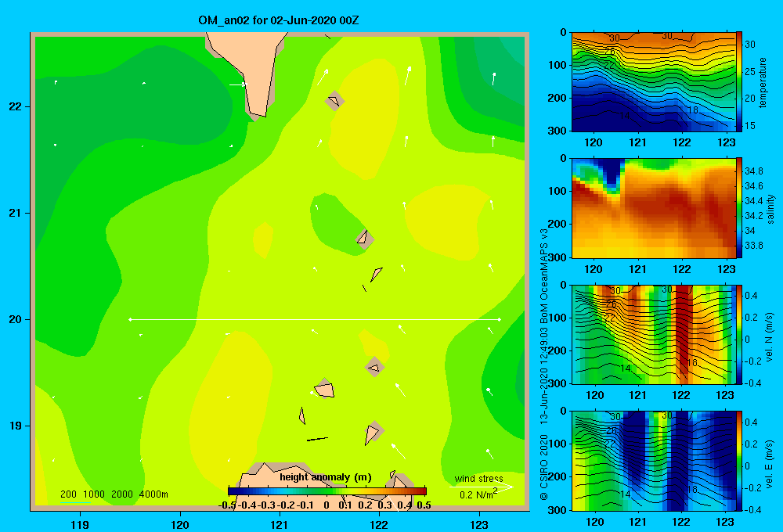
Task: Click the '18' isotherm label in temperature panel
Action: tap(693, 110)
